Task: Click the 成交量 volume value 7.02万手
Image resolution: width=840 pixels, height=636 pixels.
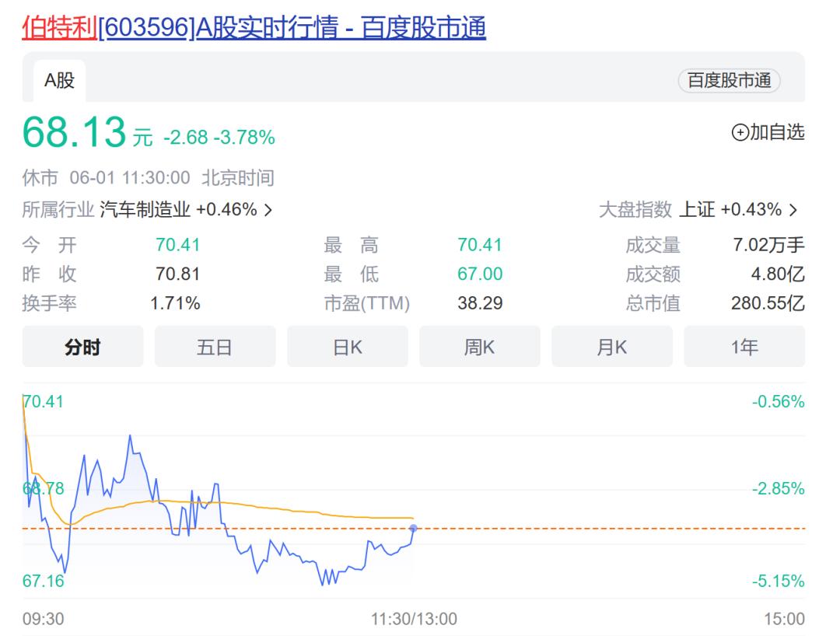Action: pos(767,245)
